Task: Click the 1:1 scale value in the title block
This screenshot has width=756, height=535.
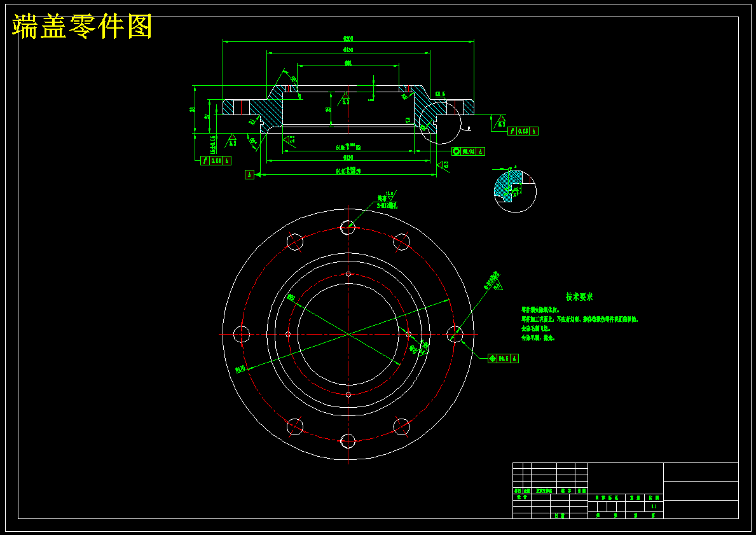Action: tap(654, 506)
